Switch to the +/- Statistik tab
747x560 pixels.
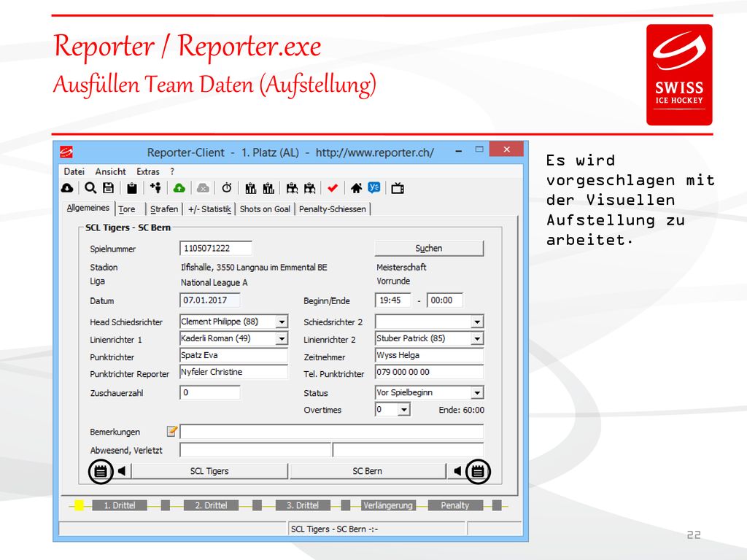[x=209, y=209]
